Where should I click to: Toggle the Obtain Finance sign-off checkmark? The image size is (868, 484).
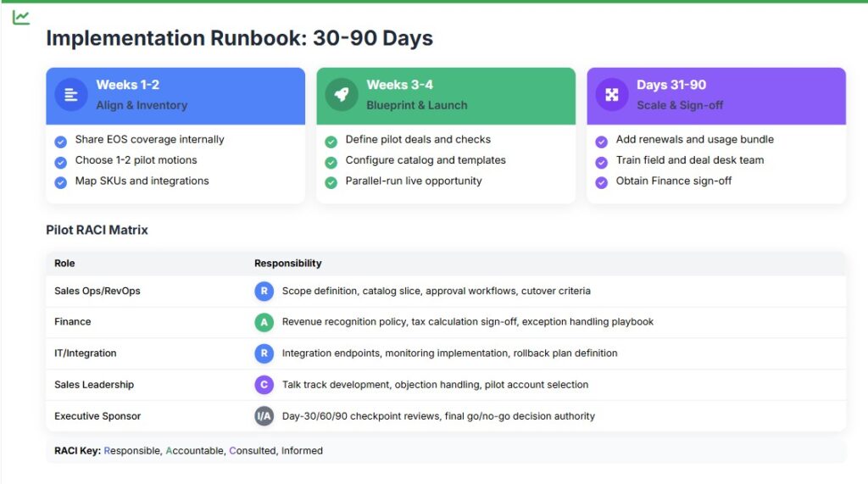coord(601,182)
